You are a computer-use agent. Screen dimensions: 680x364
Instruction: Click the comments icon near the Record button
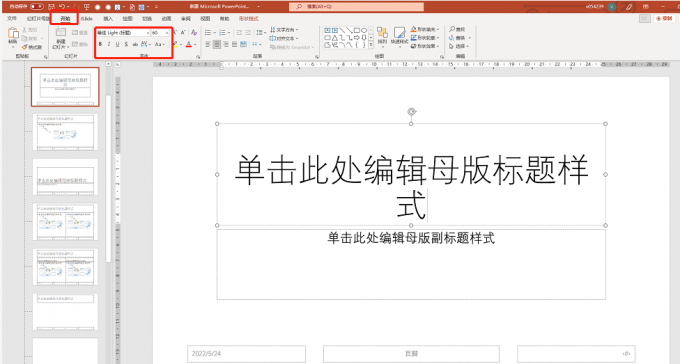coord(645,19)
